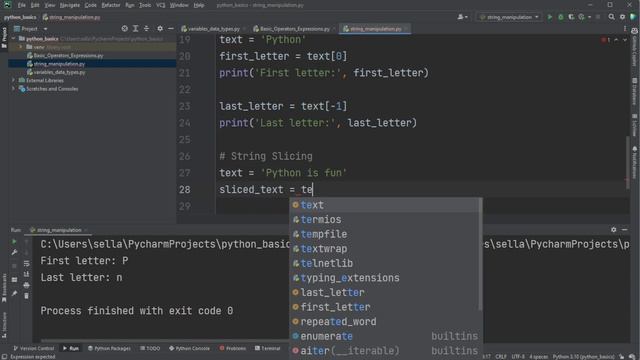Open Search Everywhere magnifier icon

pos(611,17)
